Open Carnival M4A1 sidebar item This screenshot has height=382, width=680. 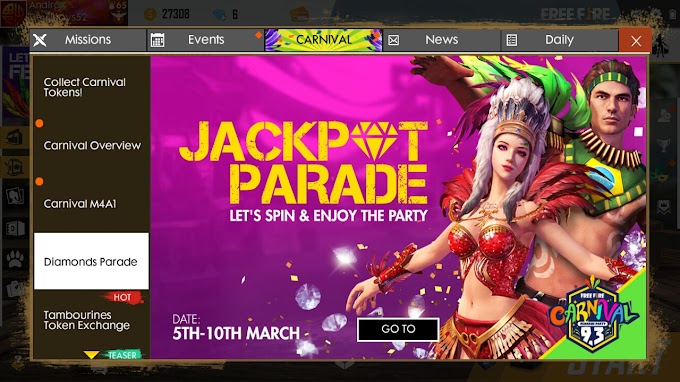[x=92, y=203]
